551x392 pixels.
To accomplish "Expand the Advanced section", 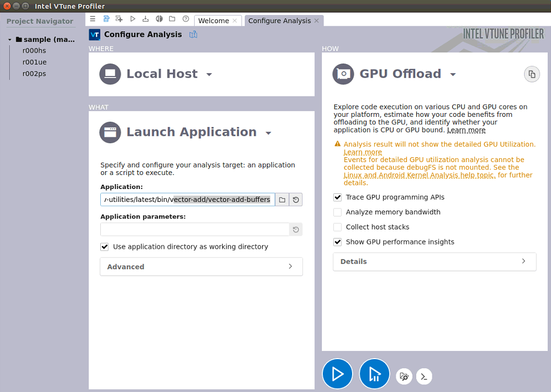I will point(201,267).
